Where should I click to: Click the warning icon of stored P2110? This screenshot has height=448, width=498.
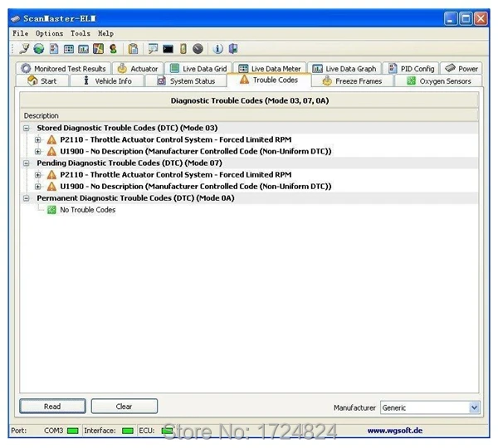tap(51, 139)
